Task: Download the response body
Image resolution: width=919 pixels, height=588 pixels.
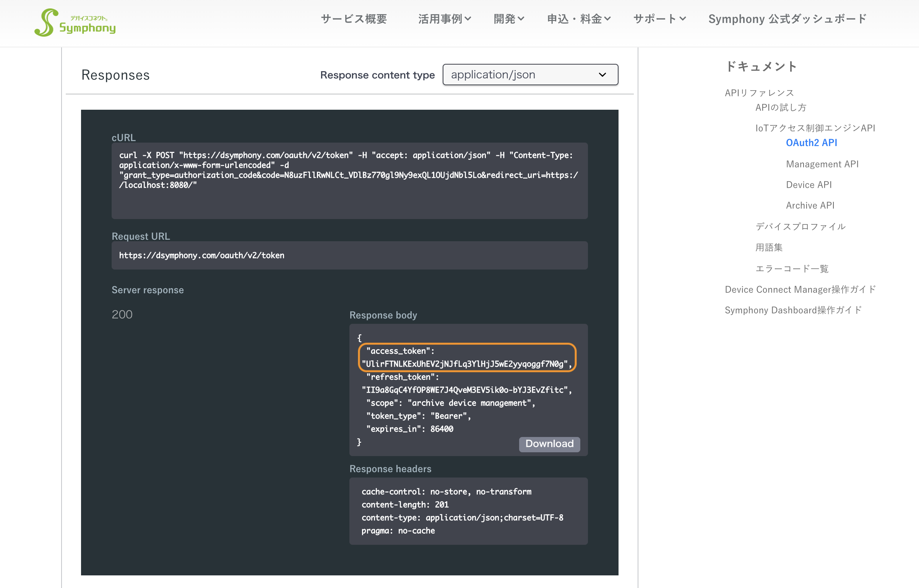Action: pyautogui.click(x=549, y=444)
